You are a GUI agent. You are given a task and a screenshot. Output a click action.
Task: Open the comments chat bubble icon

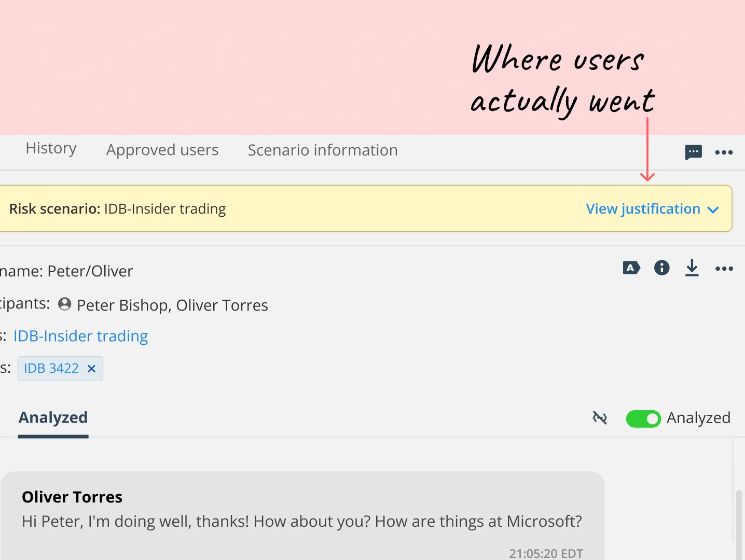(694, 152)
